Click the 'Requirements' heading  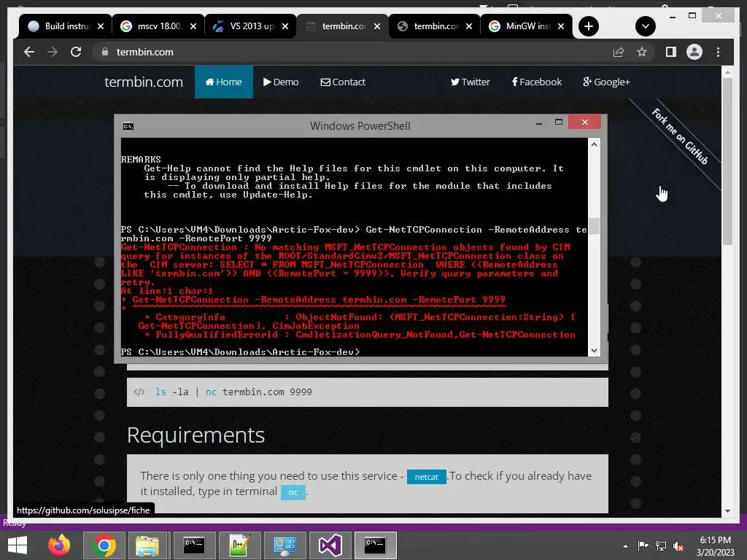pyautogui.click(x=196, y=435)
